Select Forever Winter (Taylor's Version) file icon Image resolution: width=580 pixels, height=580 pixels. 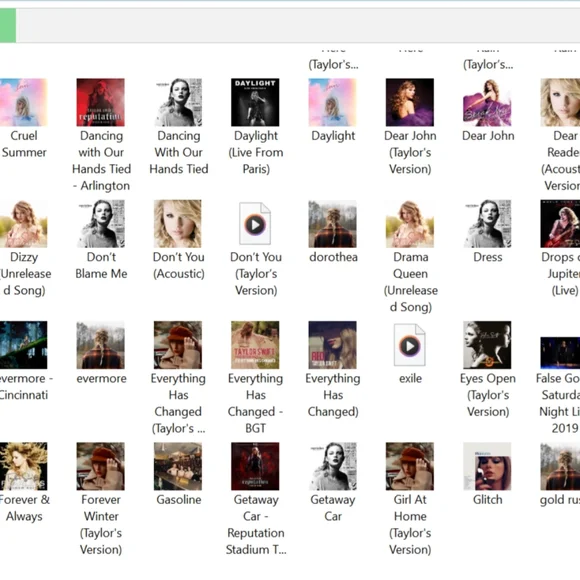[101, 466]
